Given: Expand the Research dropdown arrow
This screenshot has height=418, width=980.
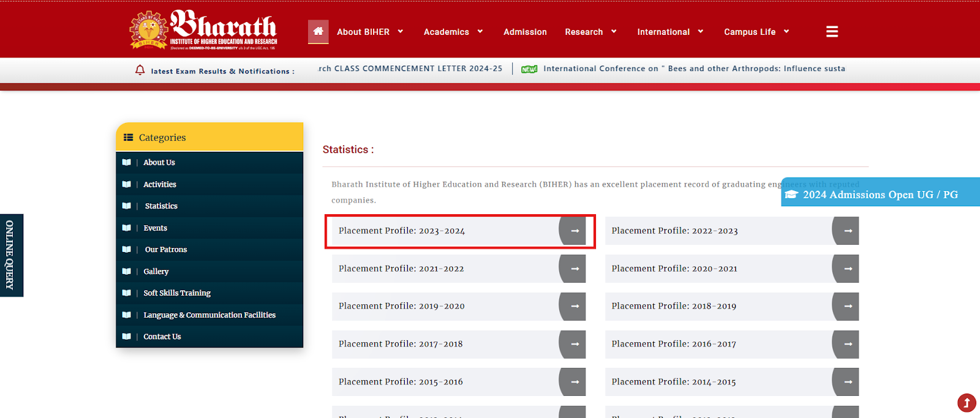Looking at the screenshot, I should [x=614, y=31].
